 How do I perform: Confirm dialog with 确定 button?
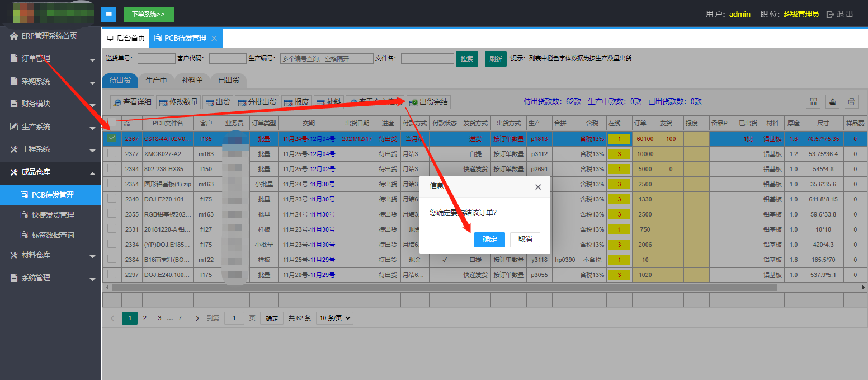489,239
